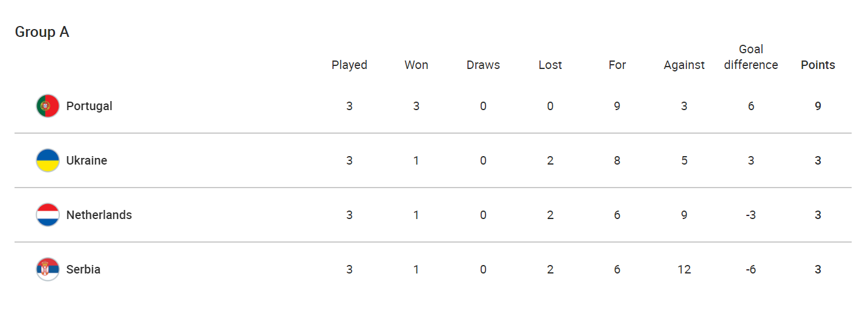868x311 pixels.
Task: Click the Played column header
Action: [349, 65]
